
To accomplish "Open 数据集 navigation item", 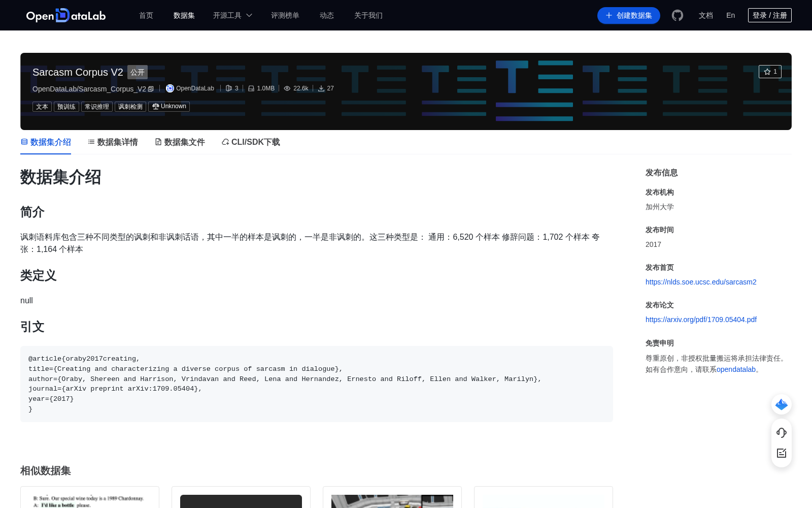I will click(x=184, y=15).
